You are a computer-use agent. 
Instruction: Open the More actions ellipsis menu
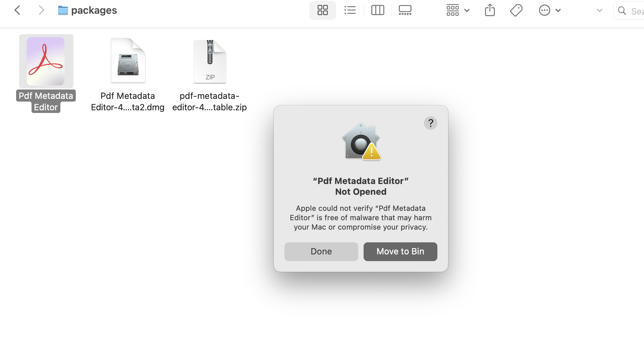coord(549,10)
